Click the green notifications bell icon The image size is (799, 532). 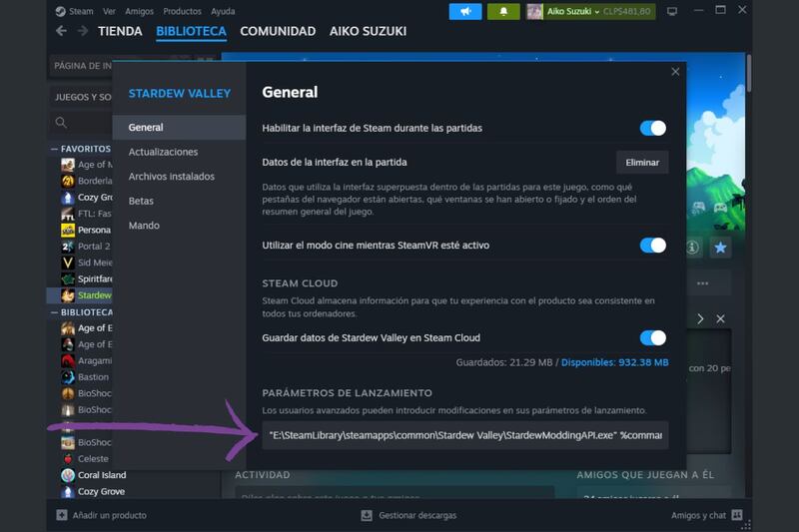tap(503, 12)
